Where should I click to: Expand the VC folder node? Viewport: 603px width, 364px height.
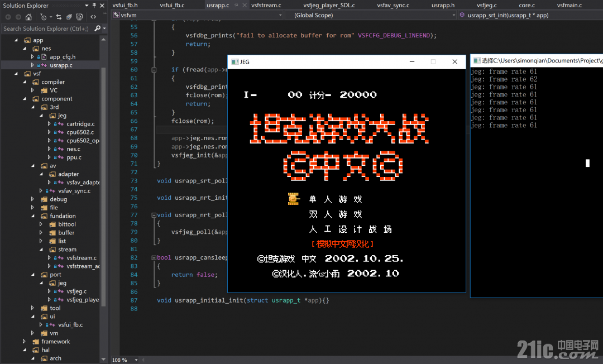coord(33,90)
